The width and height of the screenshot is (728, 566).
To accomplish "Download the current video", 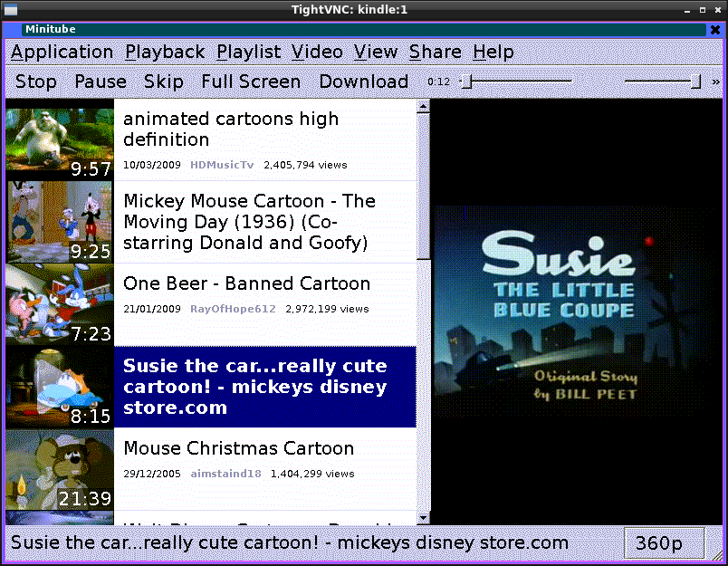I will point(363,82).
